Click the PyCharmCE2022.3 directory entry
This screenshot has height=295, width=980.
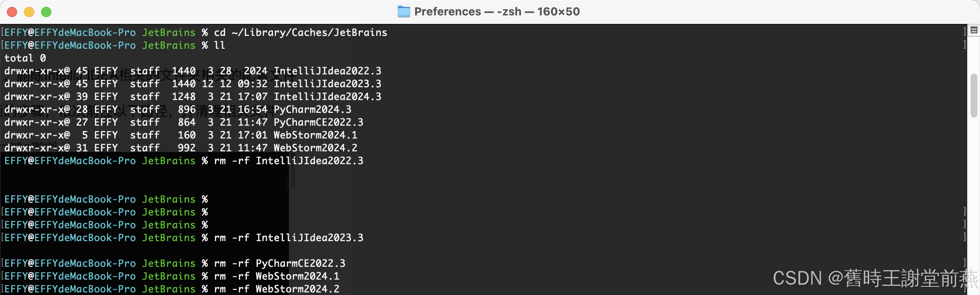(x=318, y=122)
